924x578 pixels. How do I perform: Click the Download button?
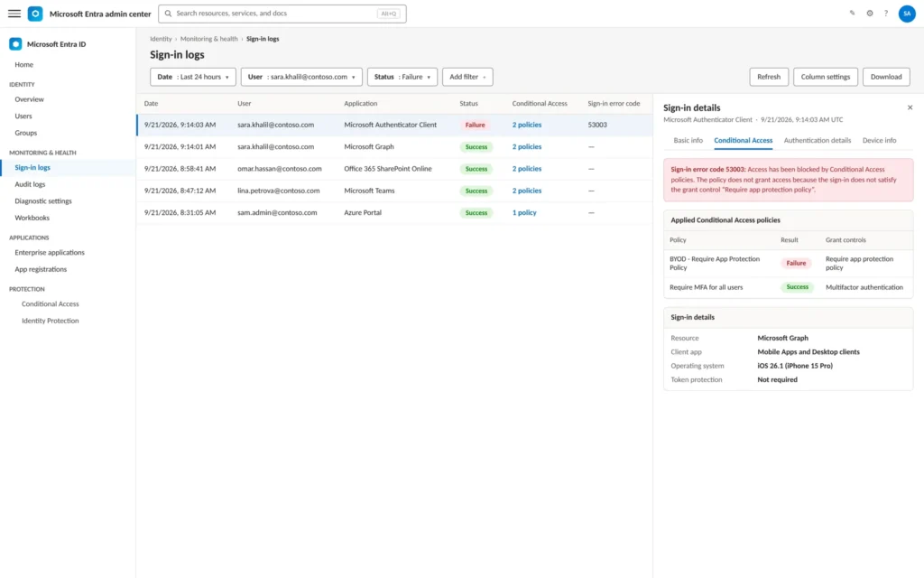[x=886, y=77]
